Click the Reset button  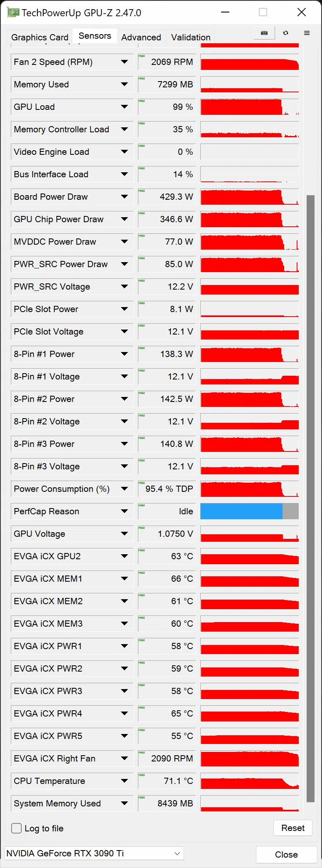293,828
